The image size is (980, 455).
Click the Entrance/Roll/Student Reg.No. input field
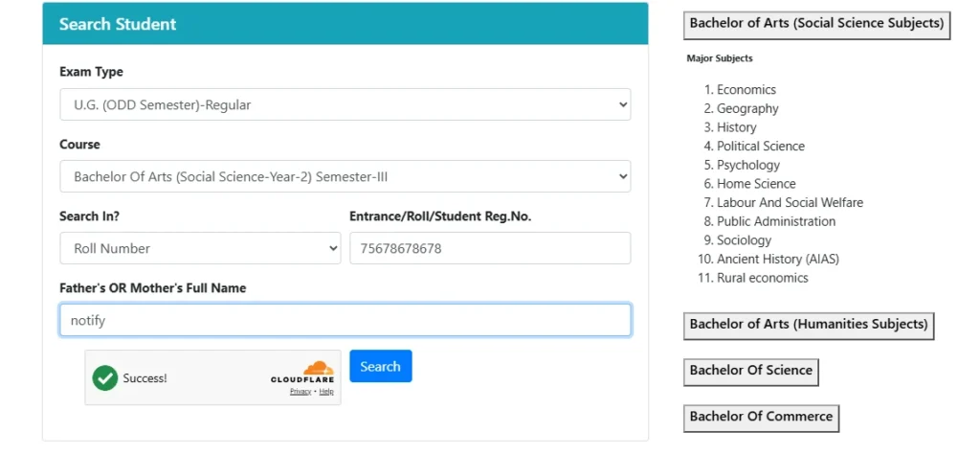click(x=490, y=248)
